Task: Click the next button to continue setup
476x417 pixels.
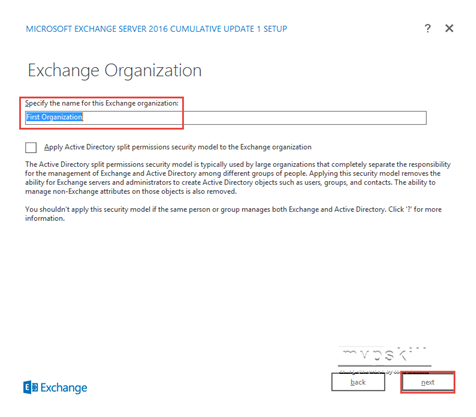Action: click(428, 382)
